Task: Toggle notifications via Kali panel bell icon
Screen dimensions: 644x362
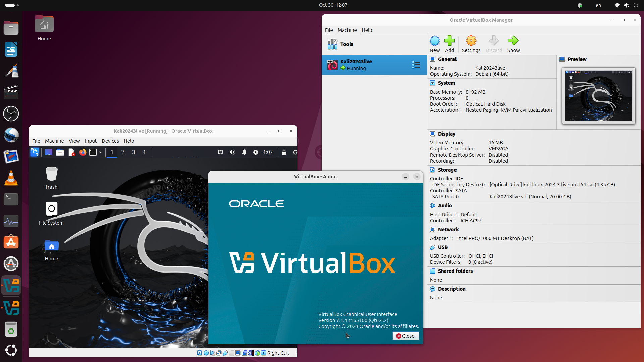Action: (x=244, y=152)
